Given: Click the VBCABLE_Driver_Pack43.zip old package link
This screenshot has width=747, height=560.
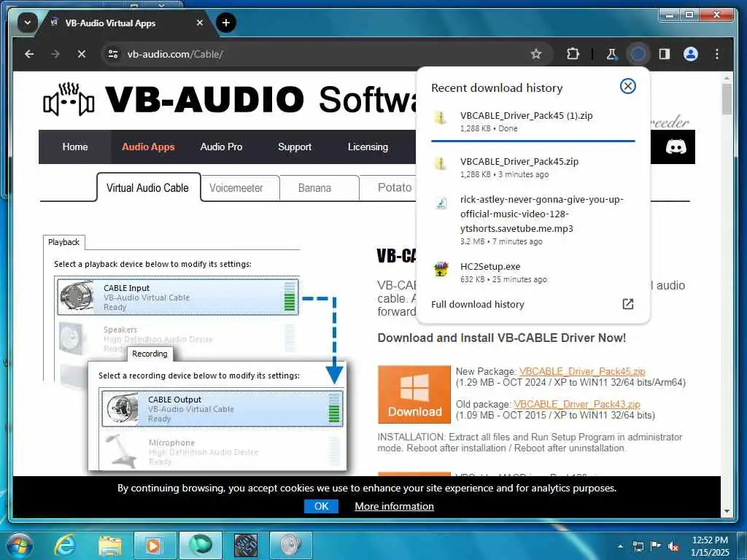Looking at the screenshot, I should pos(576,404).
